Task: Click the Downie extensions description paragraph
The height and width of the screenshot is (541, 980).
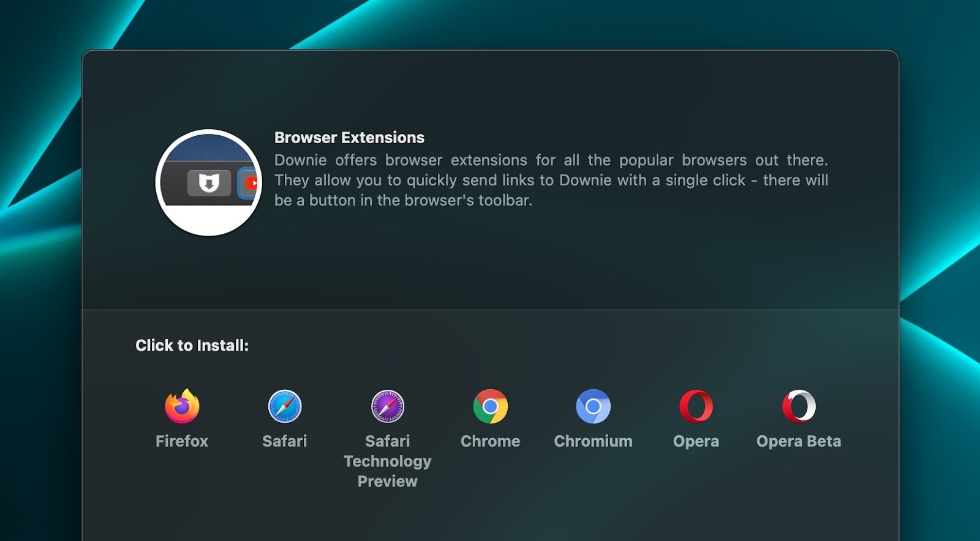Action: [551, 180]
